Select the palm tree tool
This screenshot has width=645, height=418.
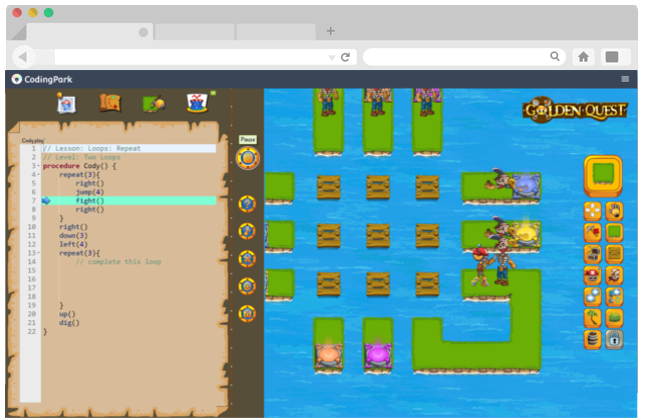[x=593, y=318]
